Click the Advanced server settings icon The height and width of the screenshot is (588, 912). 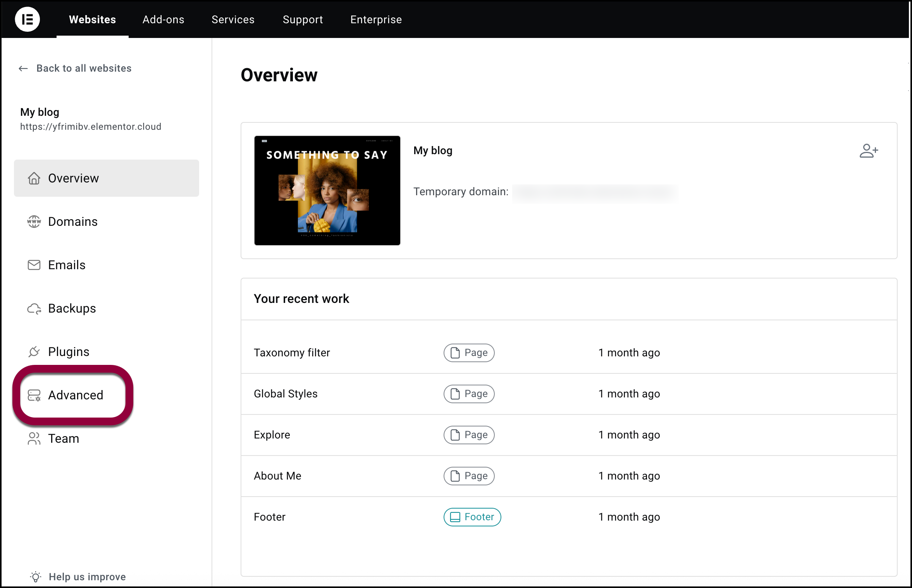tap(34, 395)
